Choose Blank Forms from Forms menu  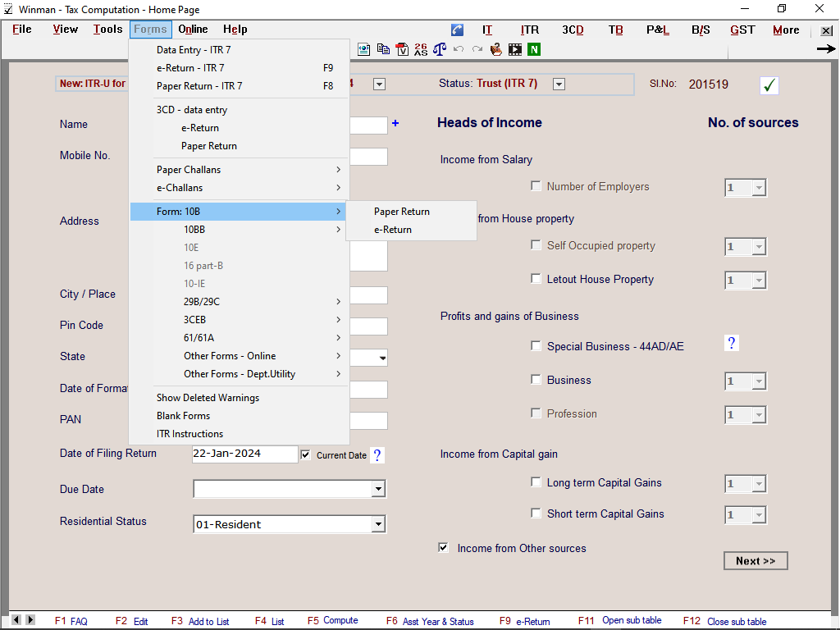[x=184, y=416]
